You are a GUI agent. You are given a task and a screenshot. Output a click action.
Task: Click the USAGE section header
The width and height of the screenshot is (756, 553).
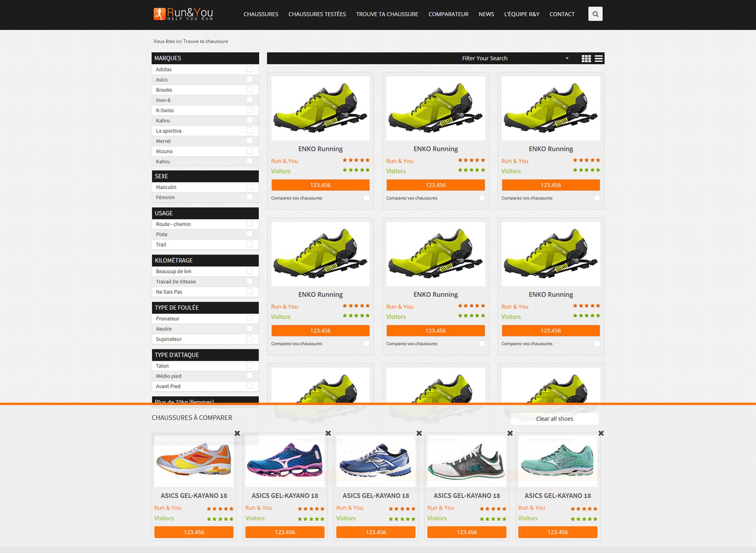[205, 213]
